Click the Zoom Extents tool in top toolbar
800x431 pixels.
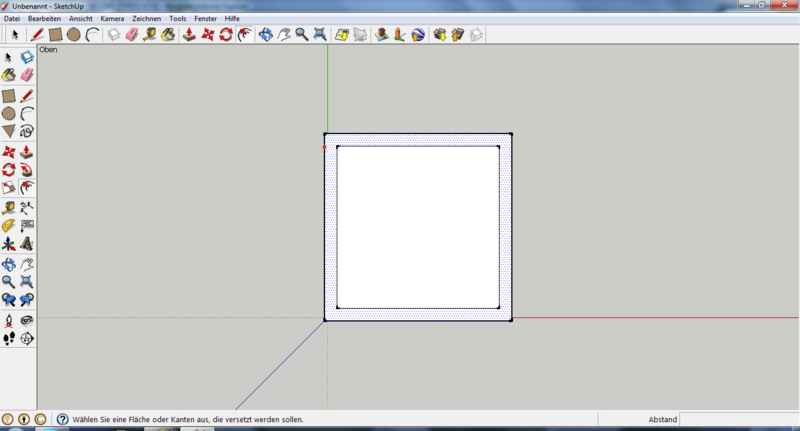(x=319, y=34)
